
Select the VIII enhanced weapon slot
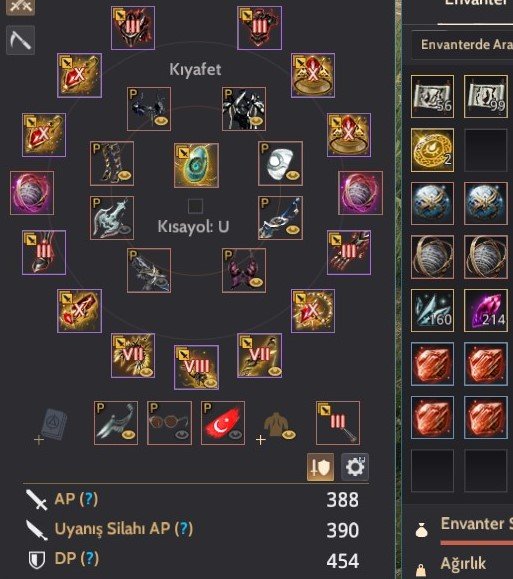click(x=196, y=367)
